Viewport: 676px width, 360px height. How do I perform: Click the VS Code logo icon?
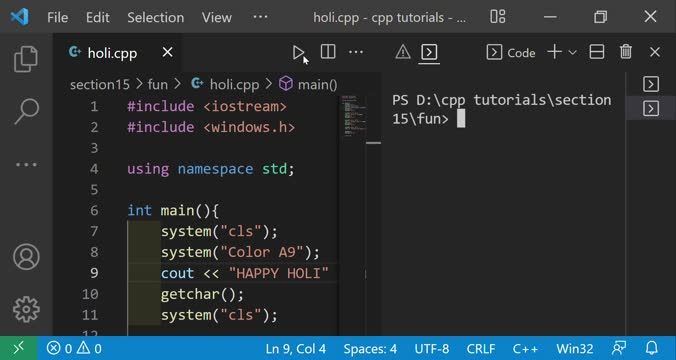(19, 17)
